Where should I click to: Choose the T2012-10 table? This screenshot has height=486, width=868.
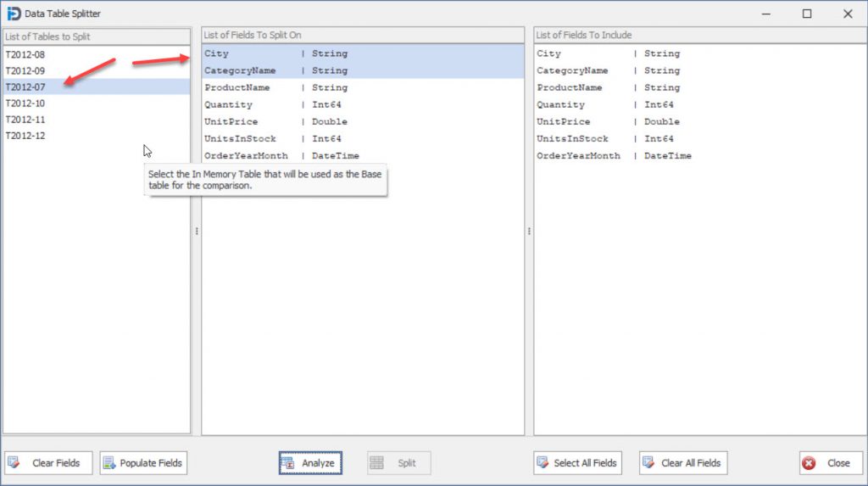tap(25, 103)
